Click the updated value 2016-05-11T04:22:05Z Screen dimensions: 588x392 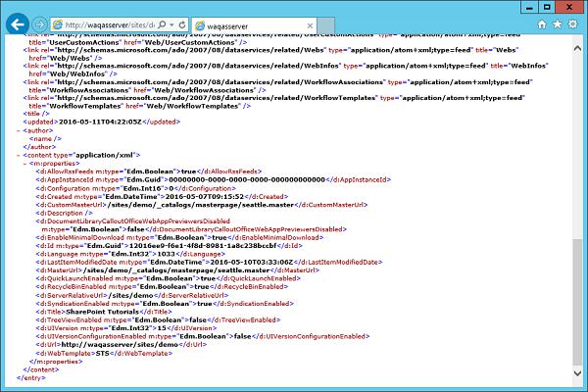click(x=100, y=122)
